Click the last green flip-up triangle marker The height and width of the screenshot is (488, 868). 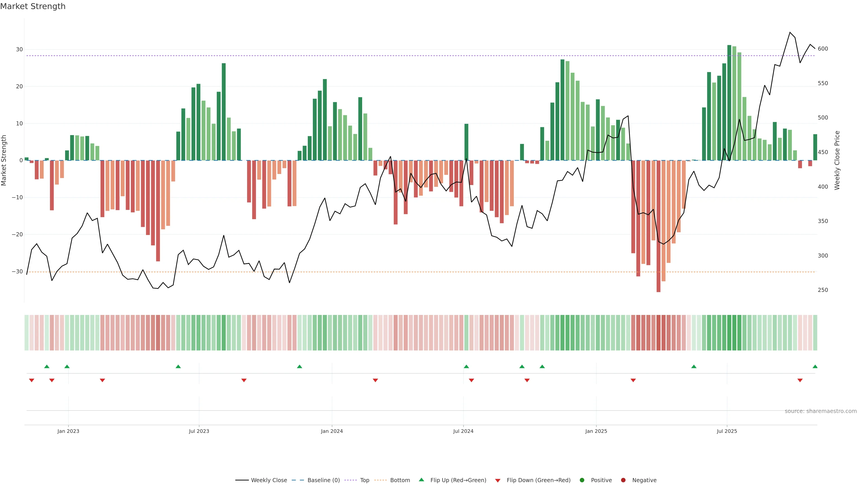click(815, 366)
